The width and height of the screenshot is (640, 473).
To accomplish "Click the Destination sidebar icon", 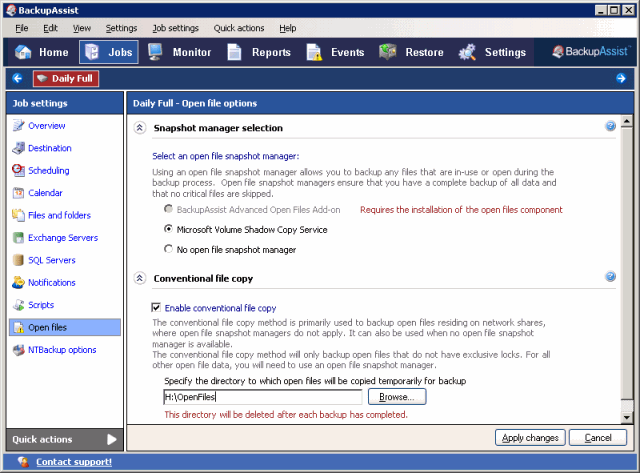I will (18, 148).
